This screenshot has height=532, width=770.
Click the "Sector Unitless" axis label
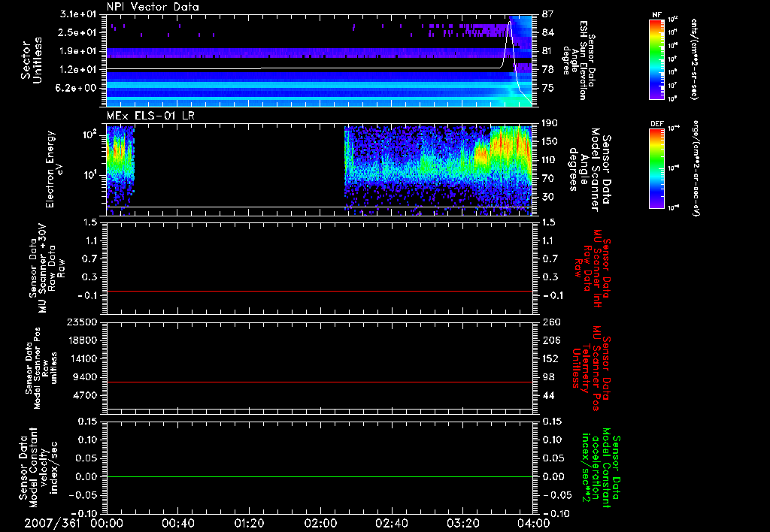coord(32,60)
